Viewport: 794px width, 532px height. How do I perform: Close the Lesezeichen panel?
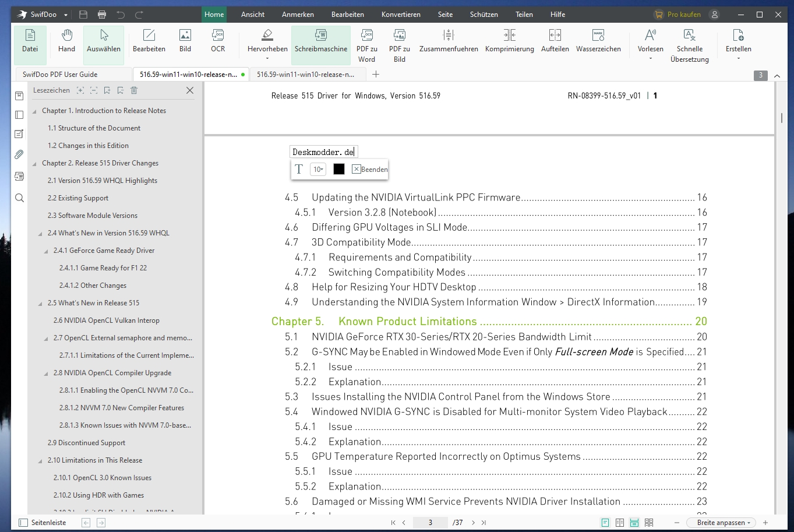click(x=190, y=90)
